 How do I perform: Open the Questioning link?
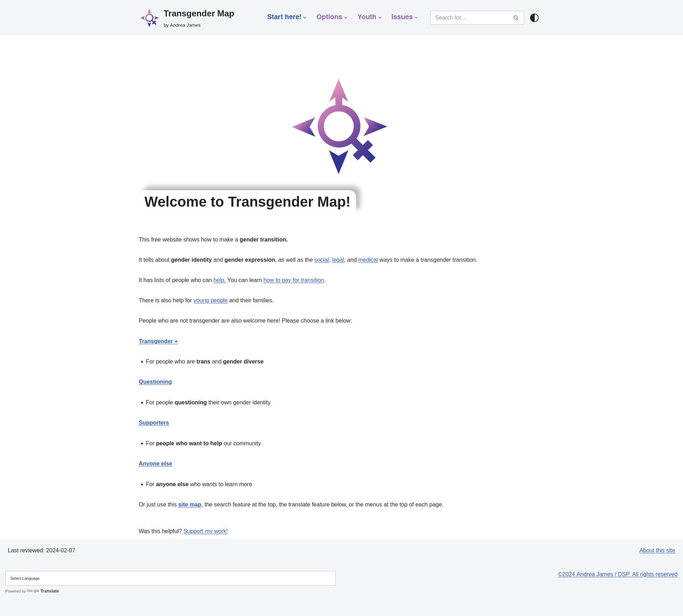[155, 382]
